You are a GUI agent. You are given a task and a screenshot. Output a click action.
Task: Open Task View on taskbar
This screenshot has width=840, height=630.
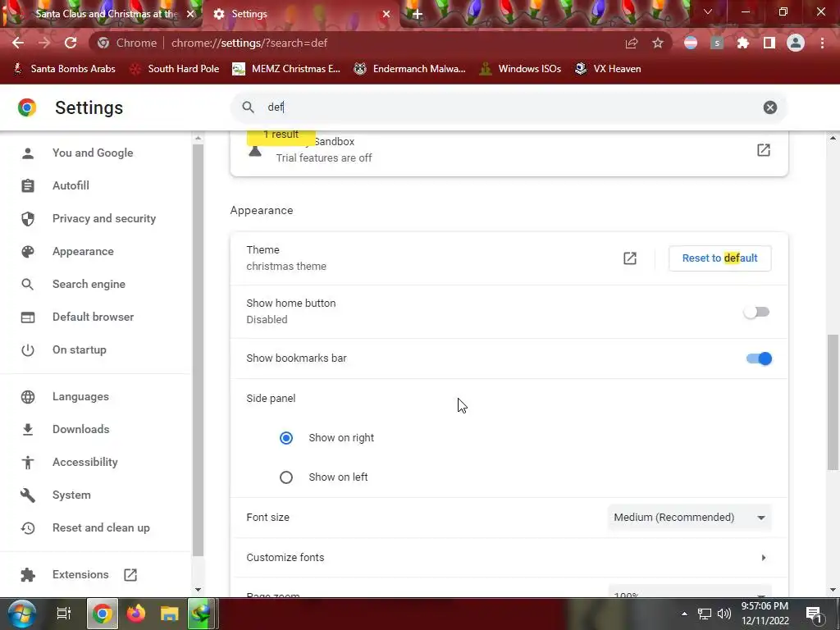coord(64,614)
